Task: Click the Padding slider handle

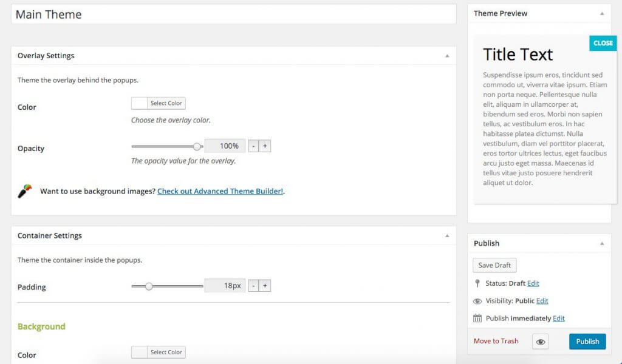Action: tap(149, 286)
